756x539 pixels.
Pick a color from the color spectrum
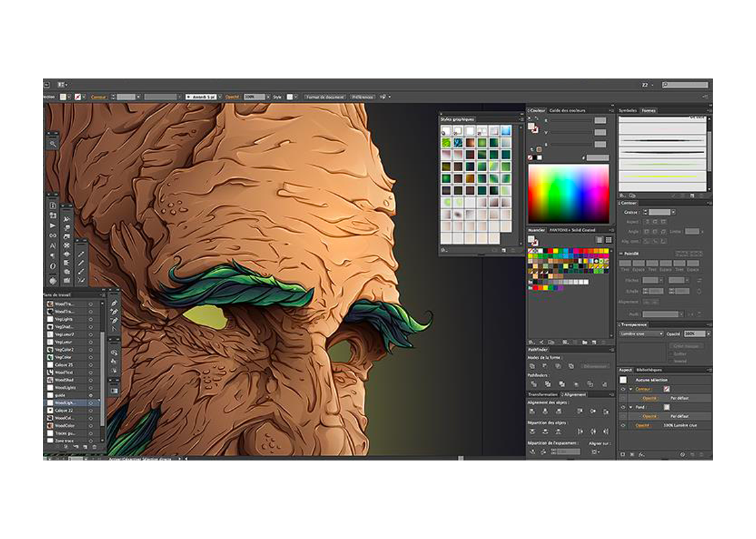coord(569,194)
